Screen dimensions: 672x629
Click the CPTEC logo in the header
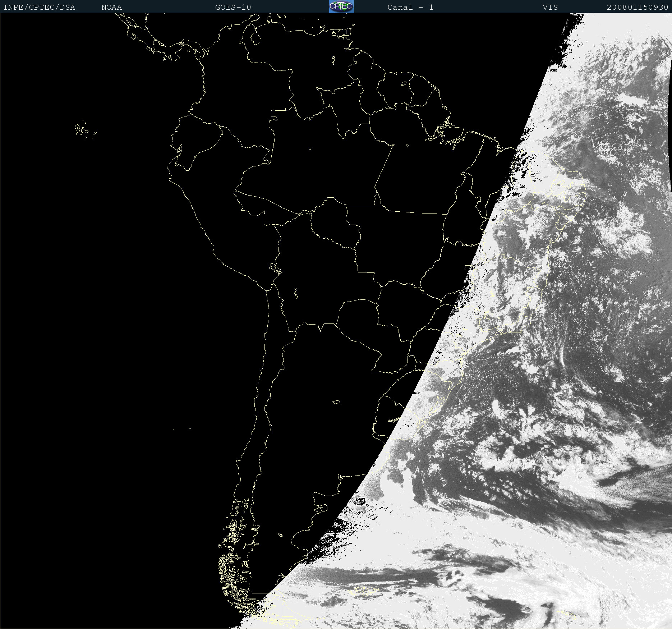341,6
